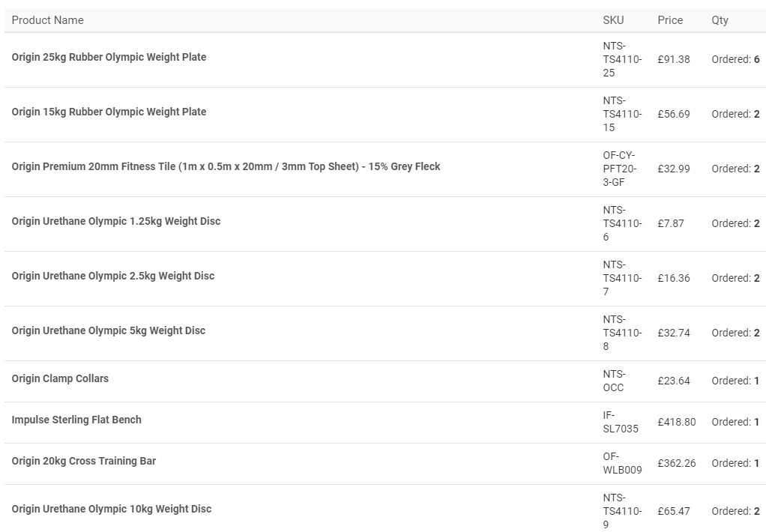
Task: Select Origin 25kg Rubber Olympic Weight Plate
Action: [109, 57]
